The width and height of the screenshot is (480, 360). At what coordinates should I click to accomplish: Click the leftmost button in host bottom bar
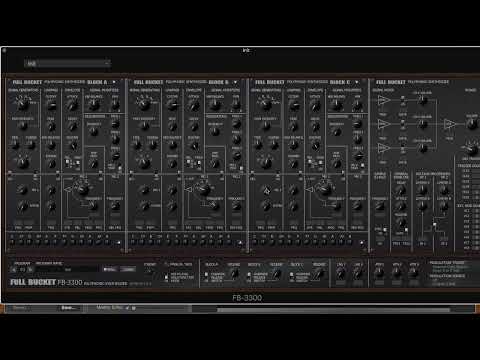coord(19,308)
